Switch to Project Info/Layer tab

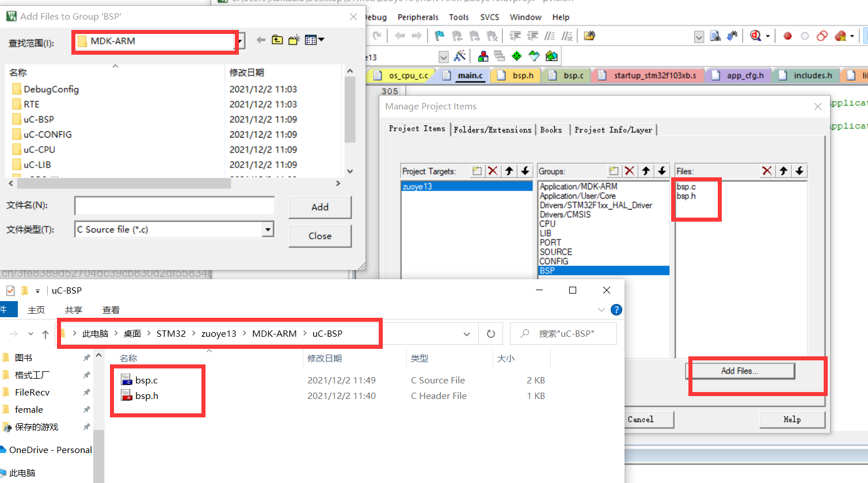tap(613, 130)
